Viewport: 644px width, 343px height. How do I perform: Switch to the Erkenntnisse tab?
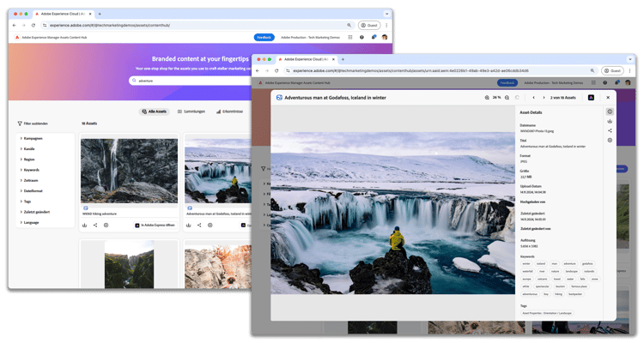click(229, 111)
